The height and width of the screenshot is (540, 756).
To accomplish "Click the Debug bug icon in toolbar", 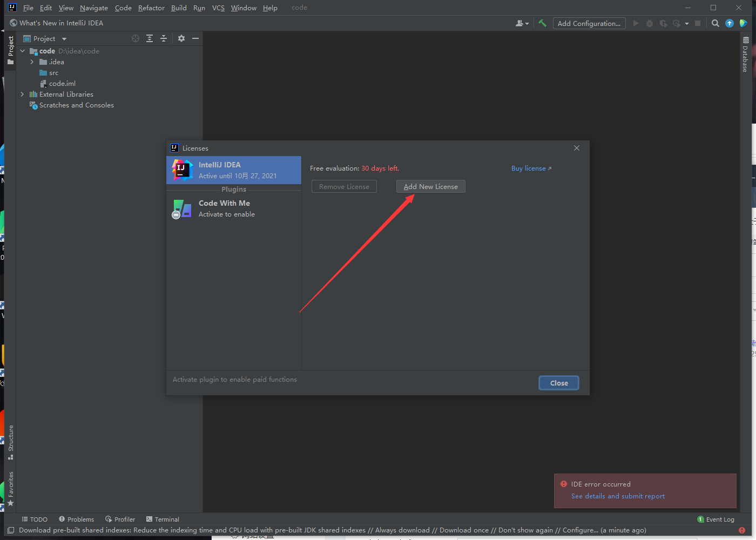I will pyautogui.click(x=650, y=23).
